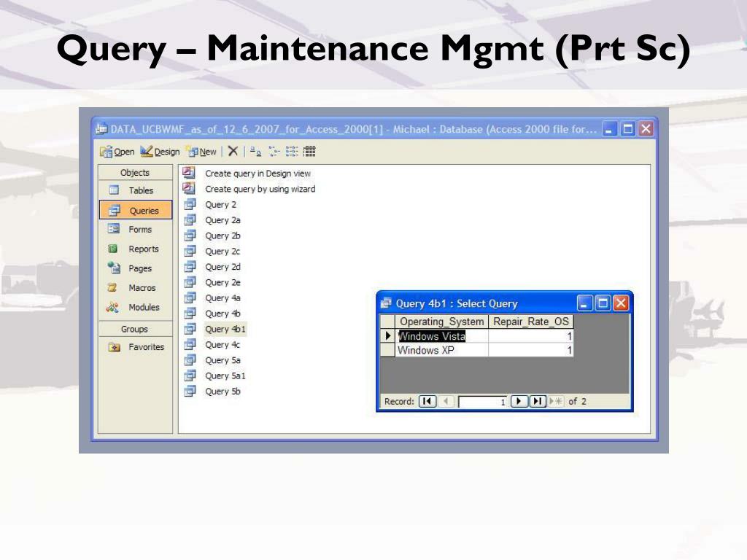This screenshot has height=560, width=747.
Task: Switch to Large Icons view
Action: point(255,152)
